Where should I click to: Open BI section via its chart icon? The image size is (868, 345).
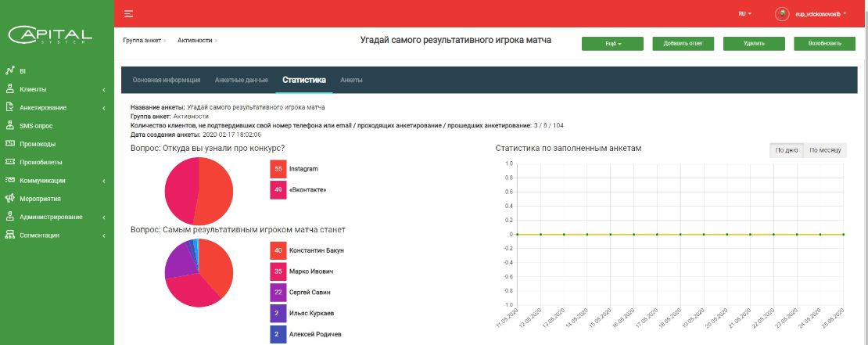(x=9, y=71)
